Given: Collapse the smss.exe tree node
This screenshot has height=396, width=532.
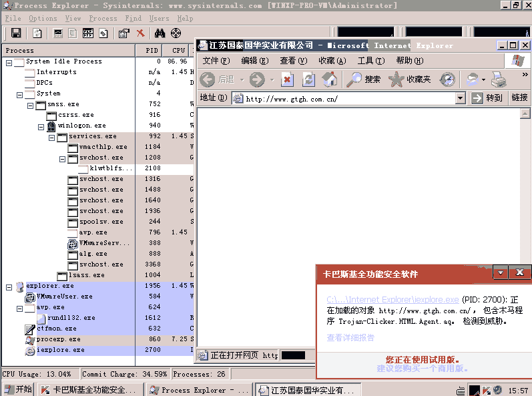Looking at the screenshot, I should pos(31,106).
